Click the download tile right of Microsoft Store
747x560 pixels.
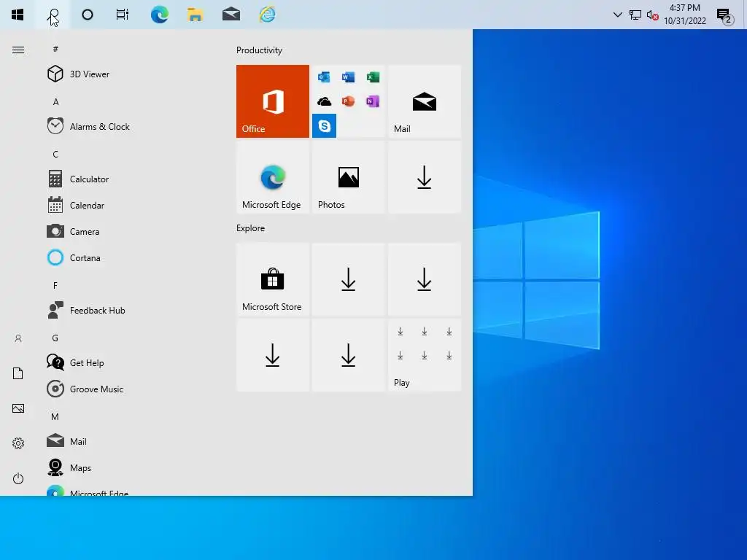click(x=348, y=279)
